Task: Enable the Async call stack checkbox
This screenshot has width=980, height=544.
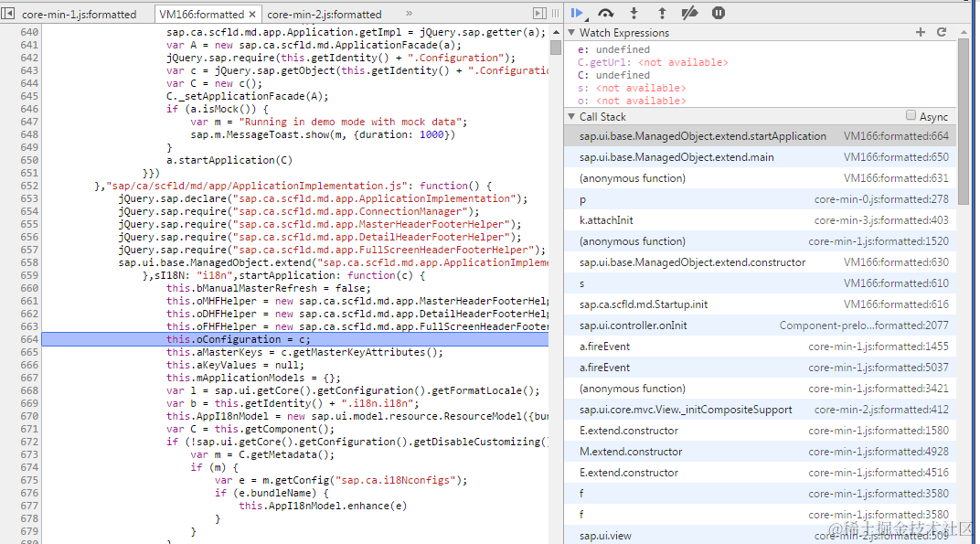Action: 911,115
